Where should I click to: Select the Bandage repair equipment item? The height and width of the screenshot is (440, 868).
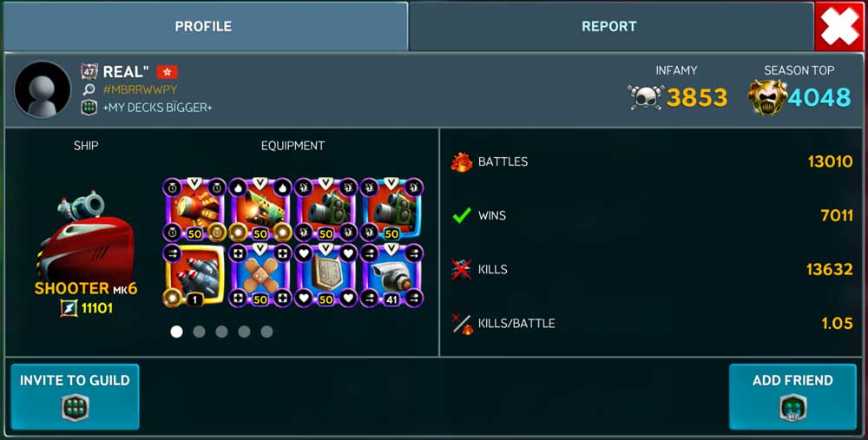(260, 276)
